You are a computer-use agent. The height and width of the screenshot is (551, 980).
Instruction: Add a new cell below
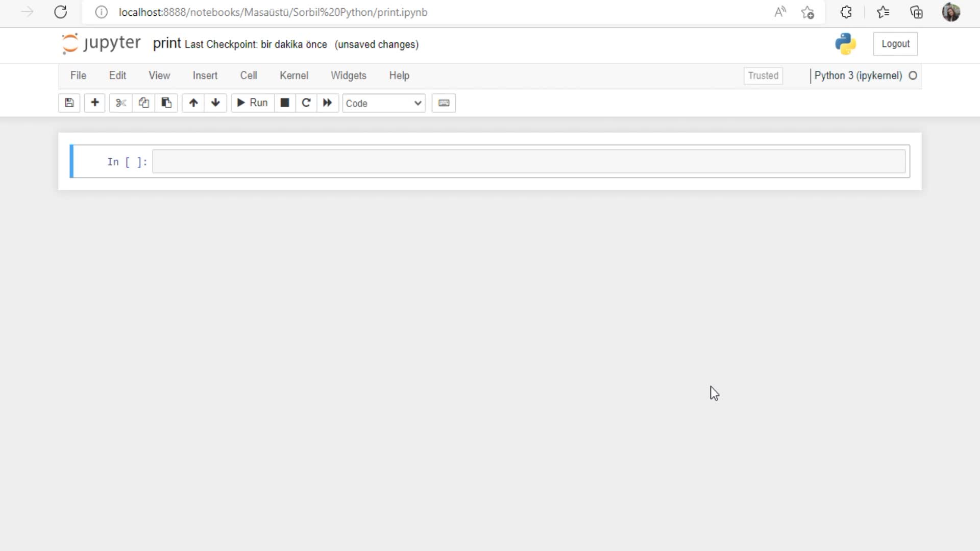(x=94, y=103)
